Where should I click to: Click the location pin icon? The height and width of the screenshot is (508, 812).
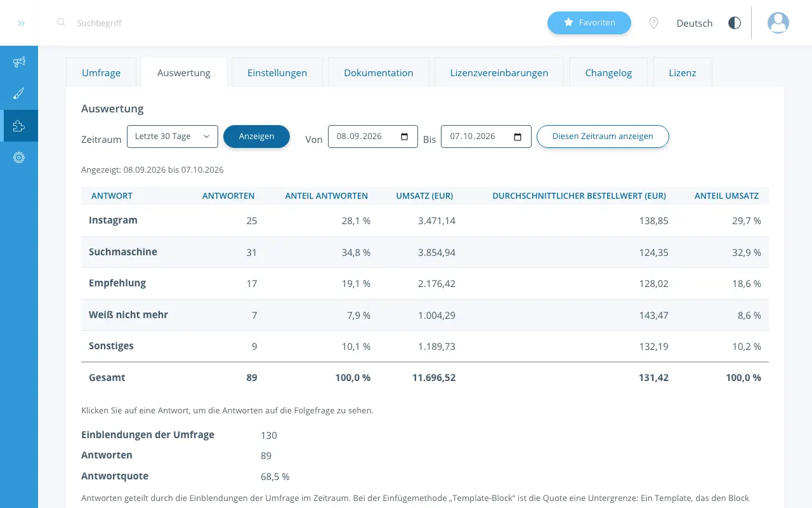coord(654,23)
